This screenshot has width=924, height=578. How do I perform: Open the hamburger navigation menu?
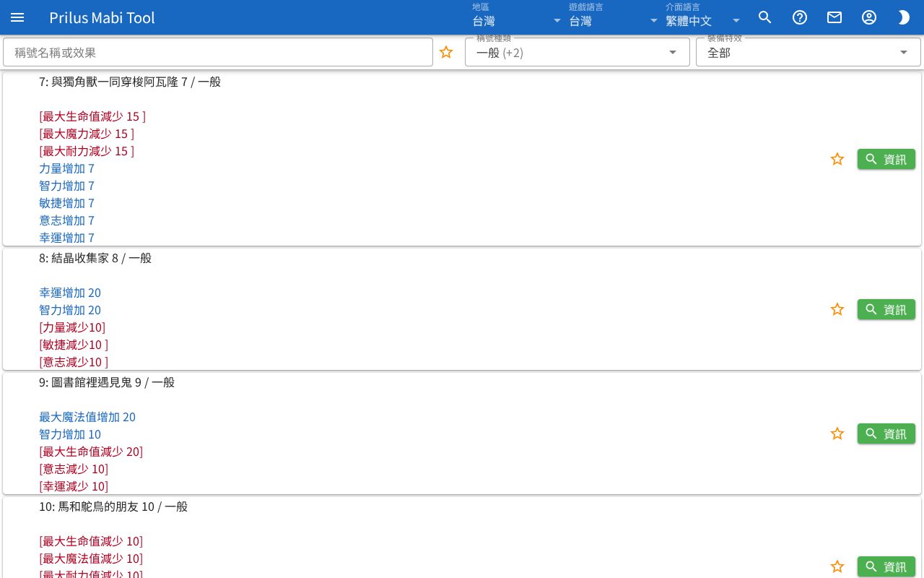point(17,17)
